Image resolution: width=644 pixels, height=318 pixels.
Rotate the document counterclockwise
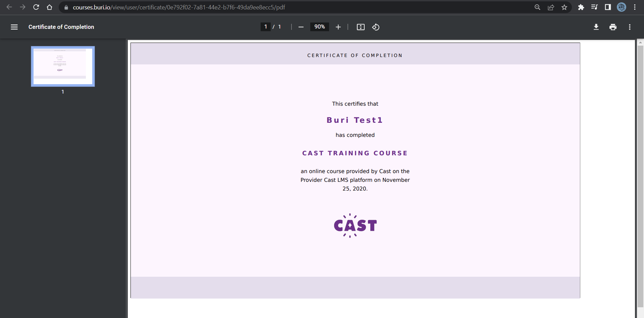coord(376,27)
